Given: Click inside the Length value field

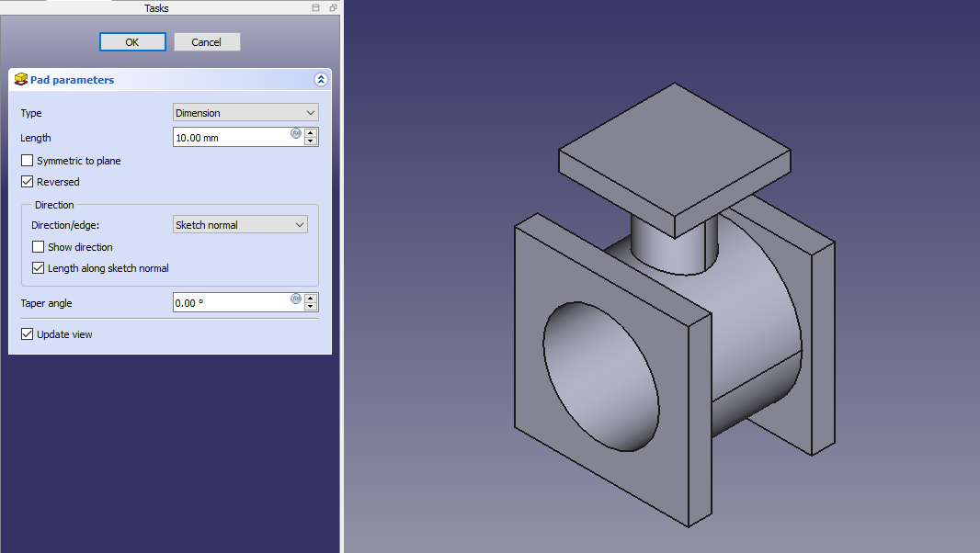Looking at the screenshot, I should coord(230,138).
